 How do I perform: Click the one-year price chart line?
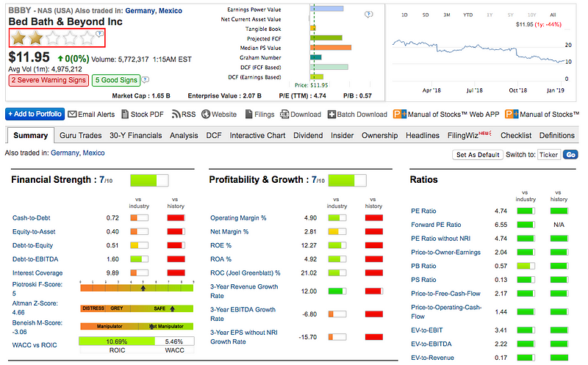tap(478, 51)
